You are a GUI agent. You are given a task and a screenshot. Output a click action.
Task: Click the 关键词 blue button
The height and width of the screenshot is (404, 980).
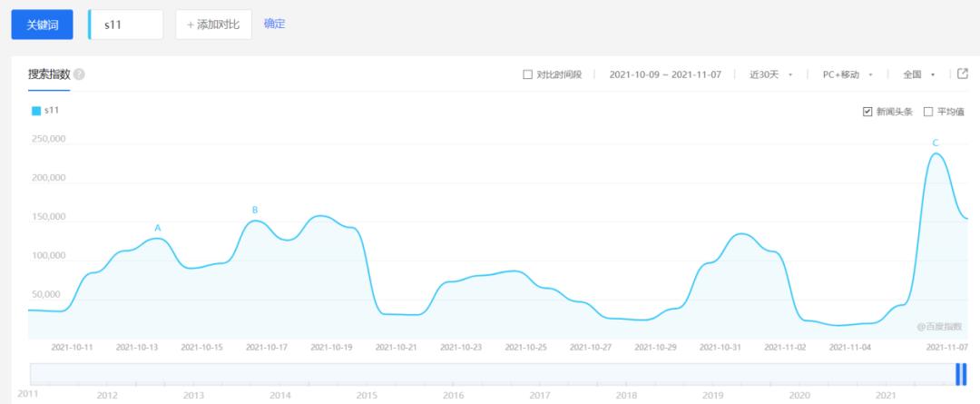42,25
